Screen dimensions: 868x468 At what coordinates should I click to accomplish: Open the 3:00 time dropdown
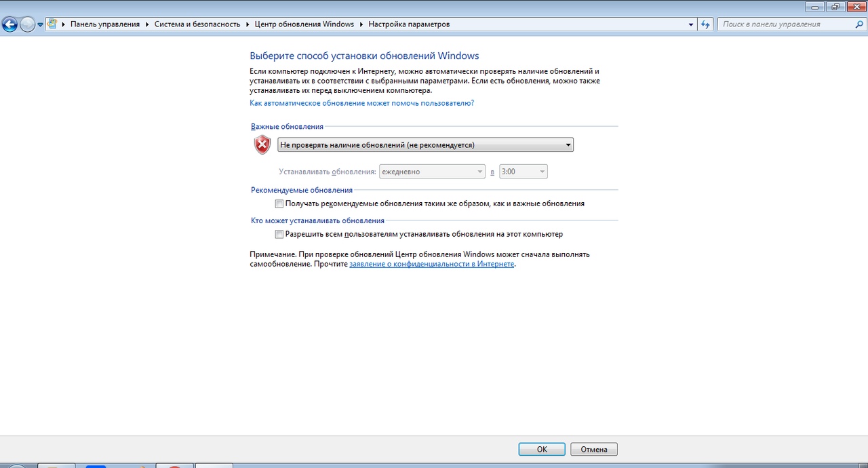[x=523, y=172]
